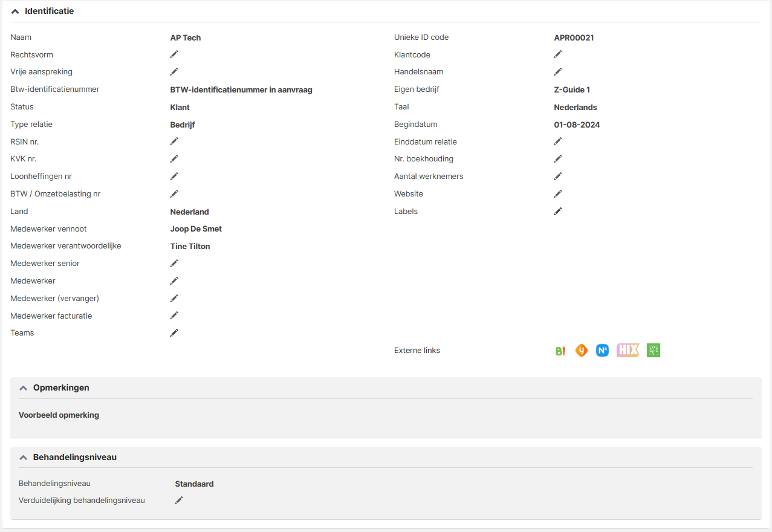Edit Nr. boekhouding pencil icon

coord(558,159)
